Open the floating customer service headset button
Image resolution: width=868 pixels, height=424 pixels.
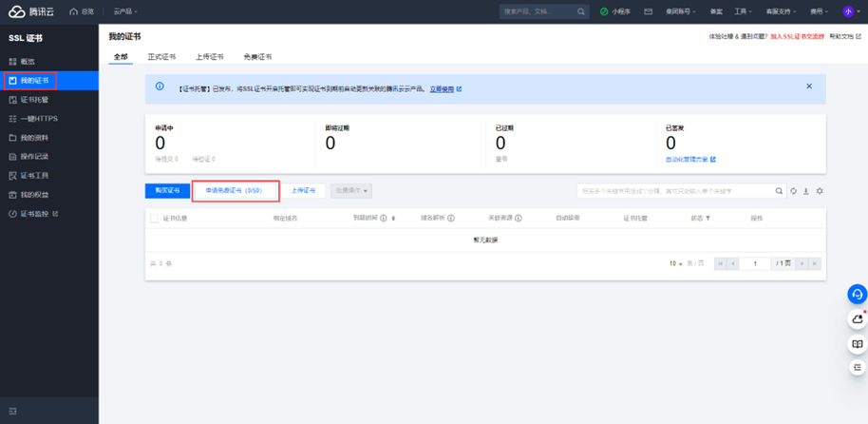(x=857, y=295)
